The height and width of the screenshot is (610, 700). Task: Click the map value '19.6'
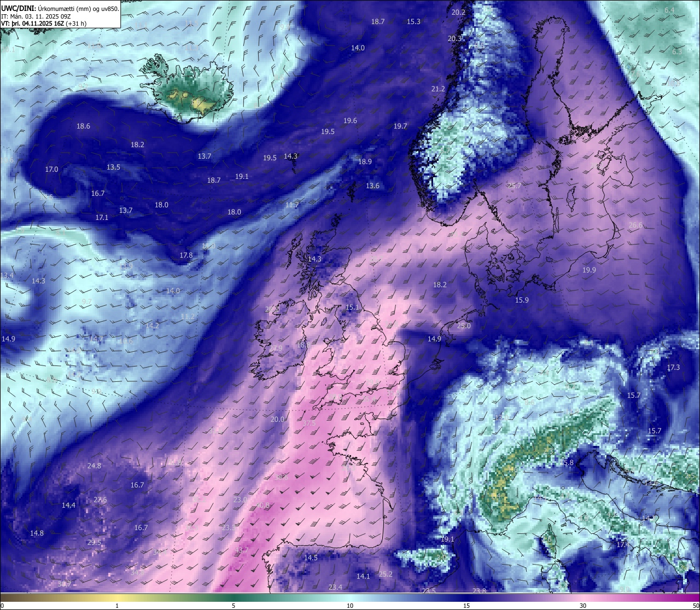[x=351, y=121]
